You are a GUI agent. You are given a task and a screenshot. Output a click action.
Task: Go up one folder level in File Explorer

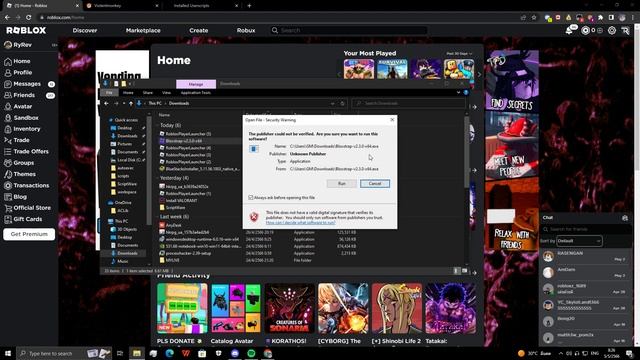pos(131,103)
